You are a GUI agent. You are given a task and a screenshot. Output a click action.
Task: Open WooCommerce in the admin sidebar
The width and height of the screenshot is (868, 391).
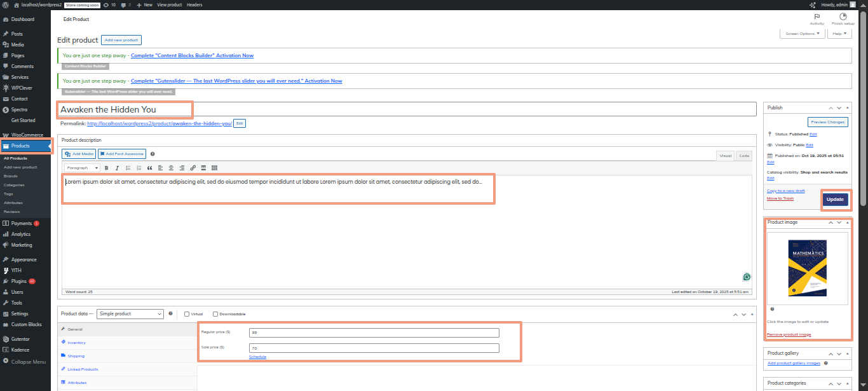27,135
